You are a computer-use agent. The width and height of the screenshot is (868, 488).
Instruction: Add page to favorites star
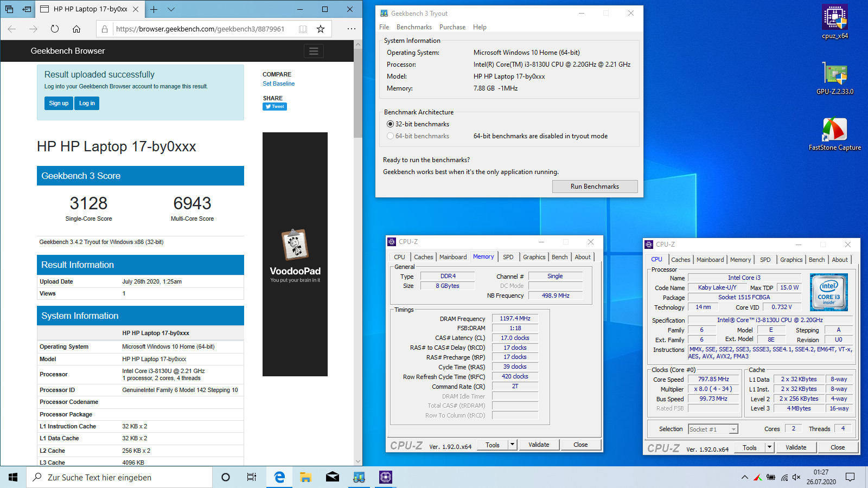coord(321,29)
